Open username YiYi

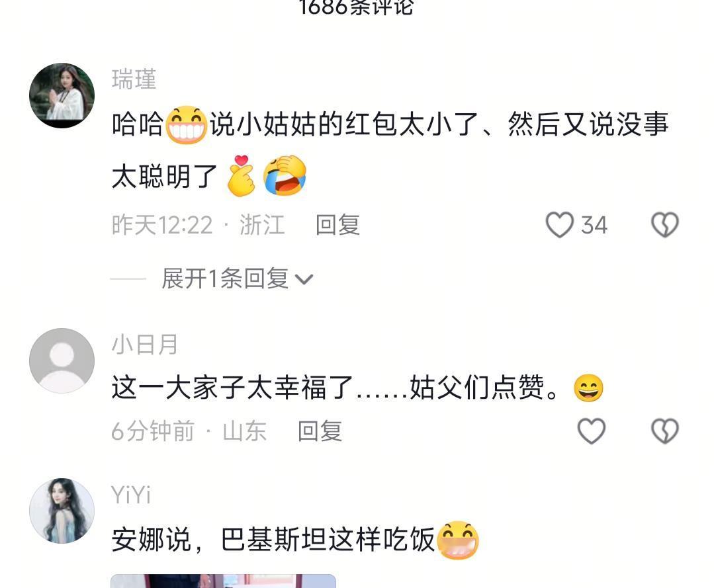pos(131,495)
